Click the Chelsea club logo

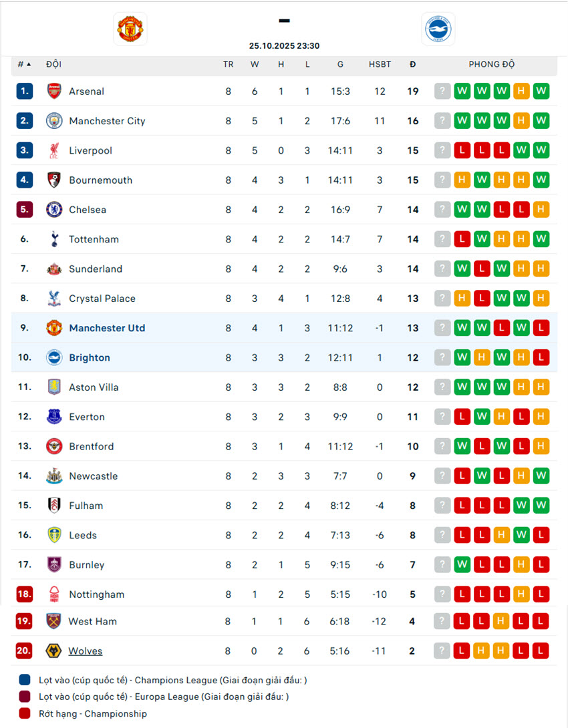54,210
